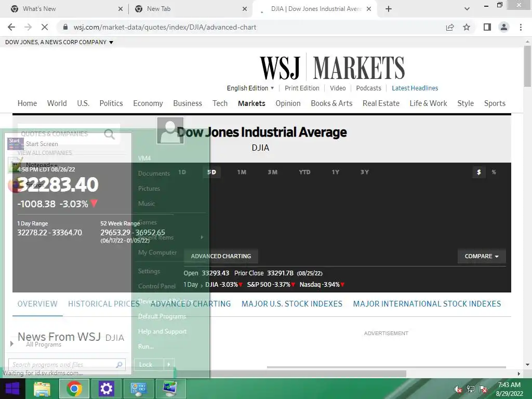
Task: Click the tab search chevron in Chrome
Action: pyautogui.click(x=467, y=9)
